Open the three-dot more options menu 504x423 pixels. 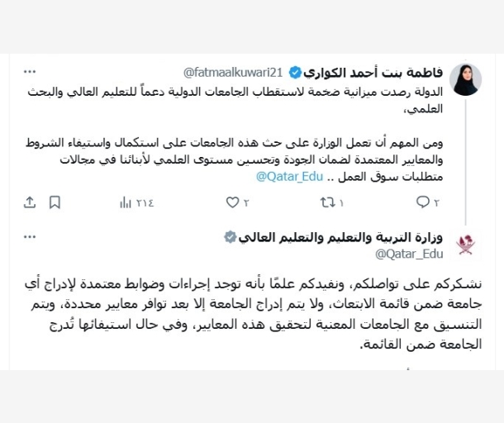click(30, 69)
